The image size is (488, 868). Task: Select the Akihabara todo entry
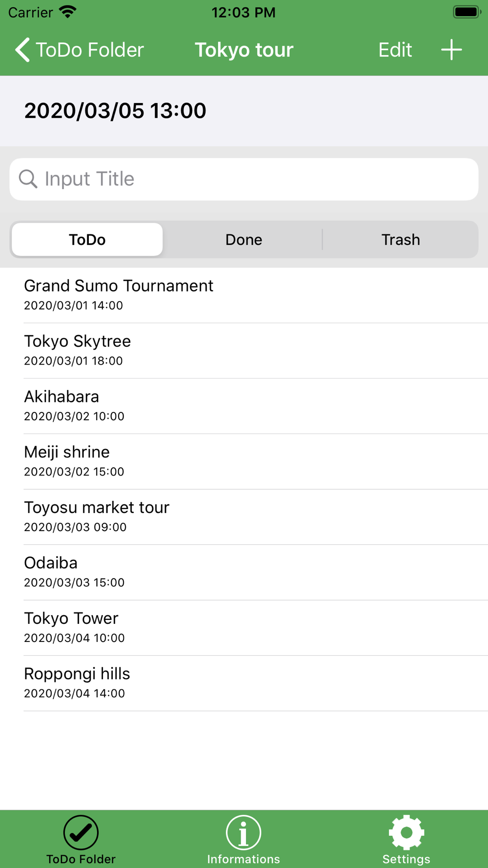pyautogui.click(x=244, y=406)
